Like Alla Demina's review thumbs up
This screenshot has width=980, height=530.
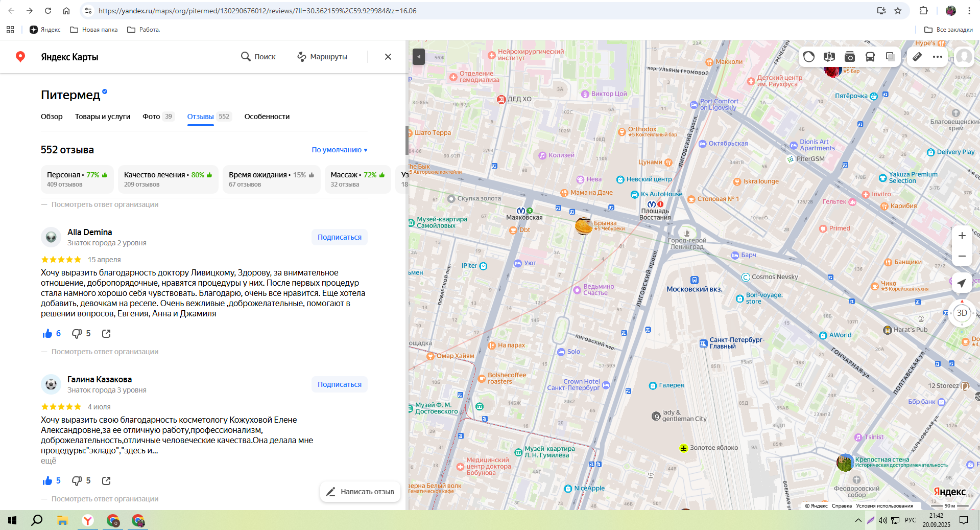click(x=48, y=334)
